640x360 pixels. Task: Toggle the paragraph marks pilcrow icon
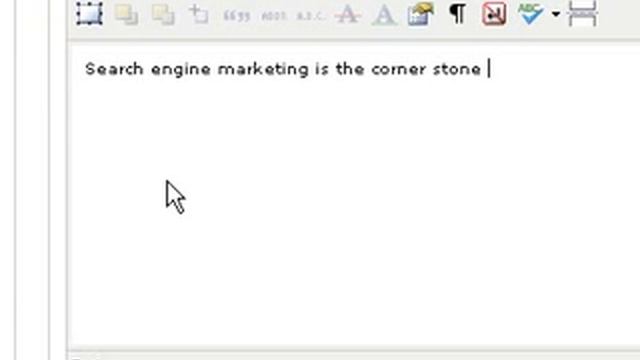[458, 13]
